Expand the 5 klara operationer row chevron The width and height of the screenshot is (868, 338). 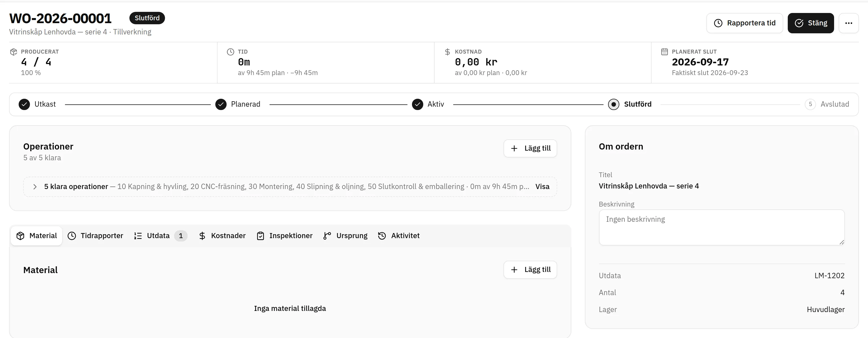[35, 187]
